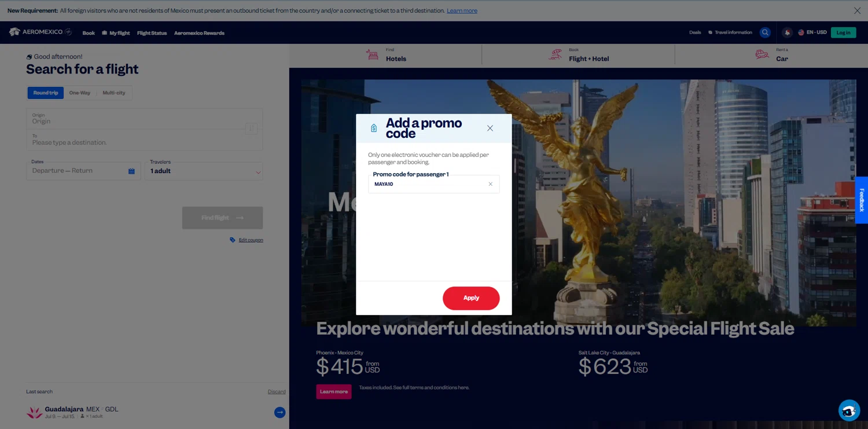Click the destination To input field
868x429 pixels.
[136, 140]
